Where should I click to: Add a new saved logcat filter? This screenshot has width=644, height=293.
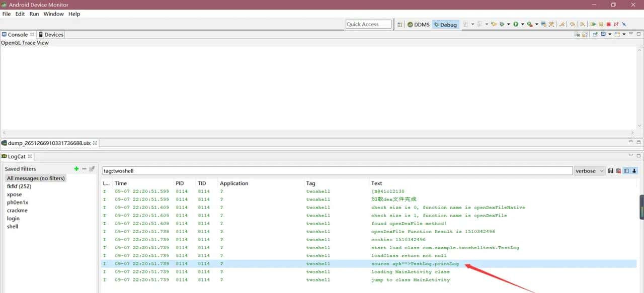(x=76, y=169)
